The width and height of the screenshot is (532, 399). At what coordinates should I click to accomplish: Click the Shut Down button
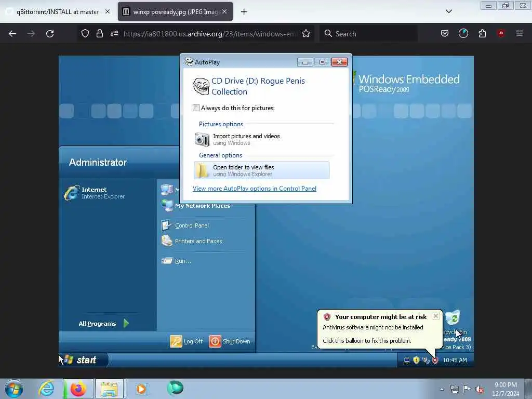pos(230,341)
